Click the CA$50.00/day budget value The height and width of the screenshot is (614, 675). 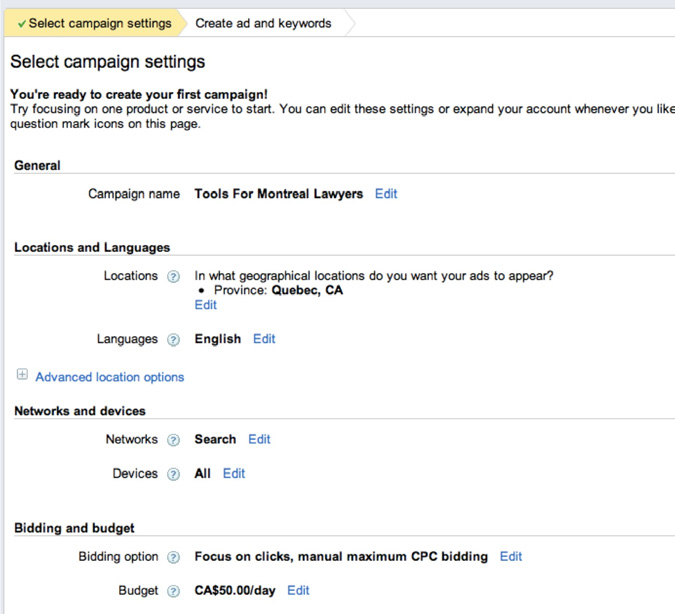tap(235, 591)
